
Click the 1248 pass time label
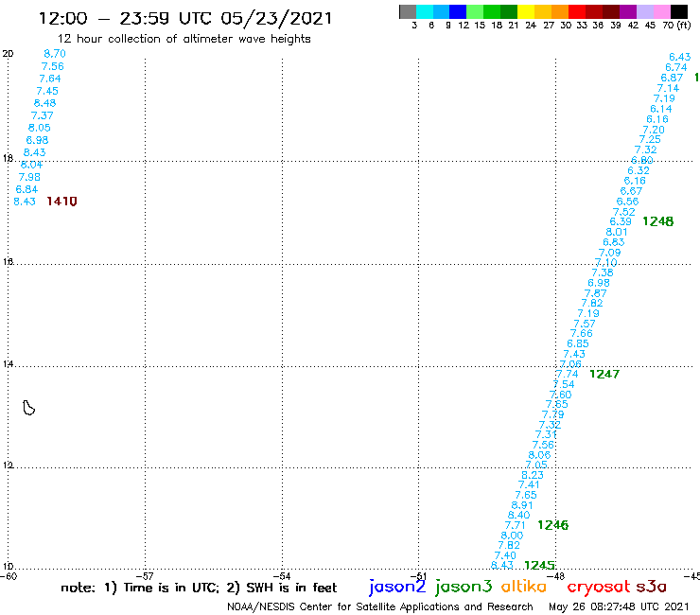pos(658,221)
